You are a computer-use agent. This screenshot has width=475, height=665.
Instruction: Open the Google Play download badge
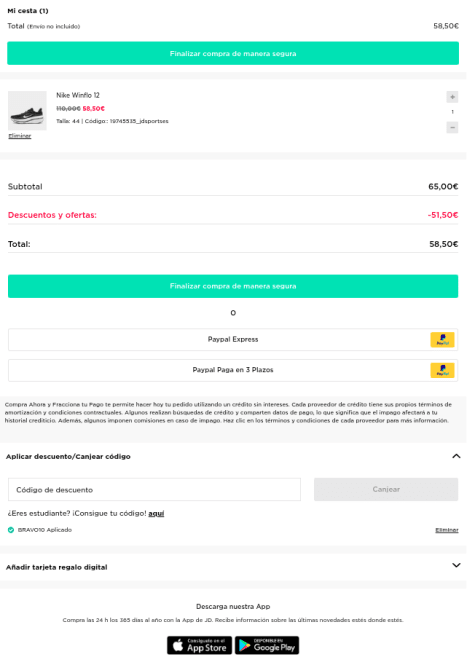[x=267, y=645]
